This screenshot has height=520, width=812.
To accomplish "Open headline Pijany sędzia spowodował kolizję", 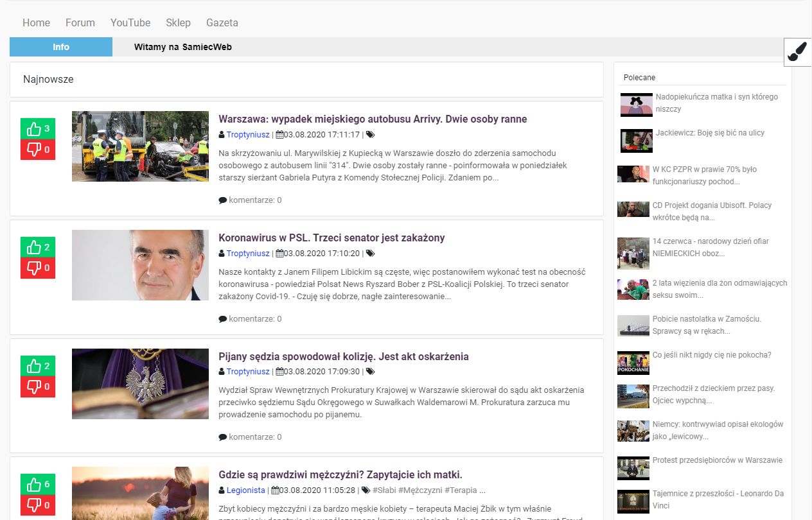I will pyautogui.click(x=344, y=356).
